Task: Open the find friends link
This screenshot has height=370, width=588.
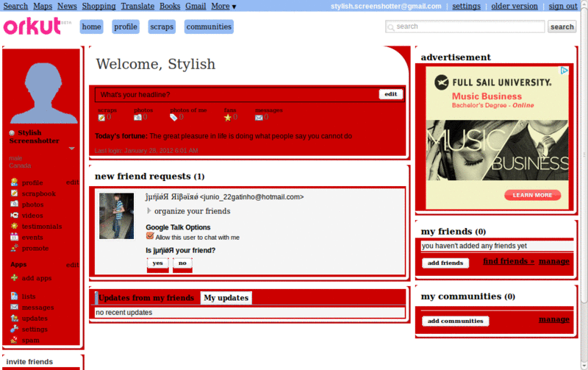Action: (x=509, y=261)
